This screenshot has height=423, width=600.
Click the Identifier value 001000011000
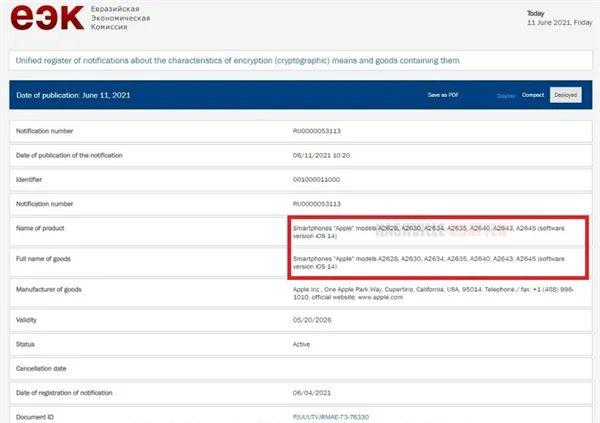(316, 180)
